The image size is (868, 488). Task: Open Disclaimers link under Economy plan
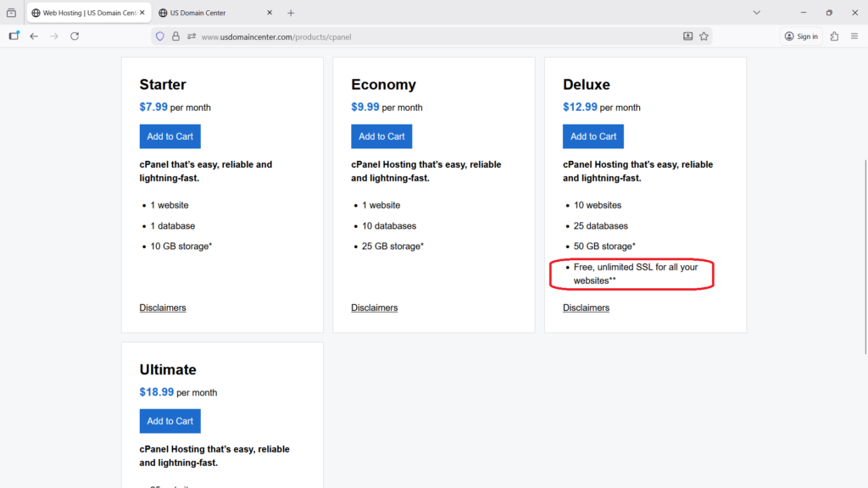(375, 308)
